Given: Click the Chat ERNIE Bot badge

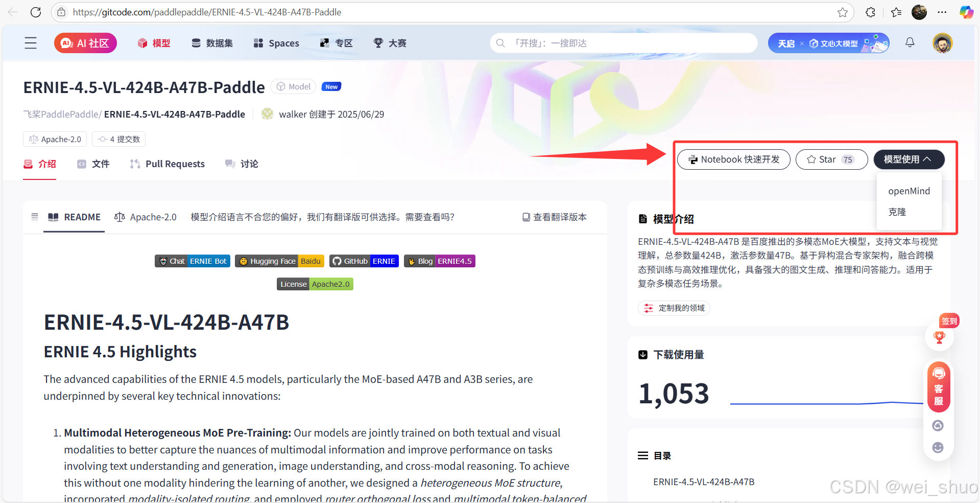Looking at the screenshot, I should (193, 261).
